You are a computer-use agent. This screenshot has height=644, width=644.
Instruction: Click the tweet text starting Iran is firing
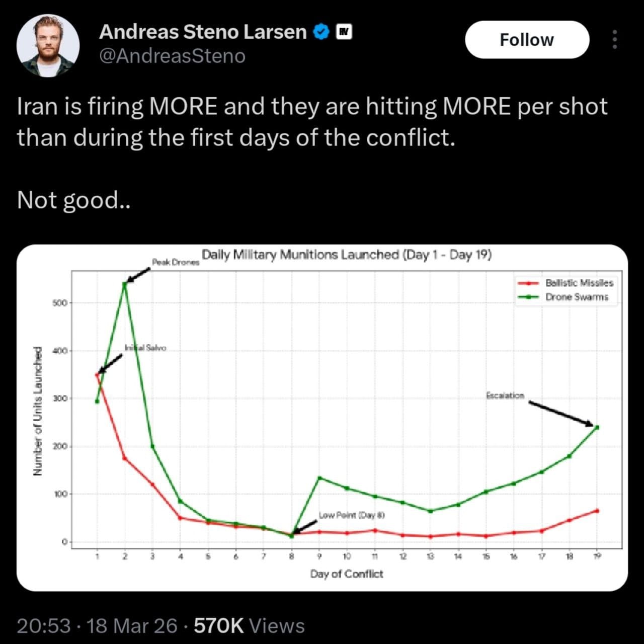tap(312, 122)
